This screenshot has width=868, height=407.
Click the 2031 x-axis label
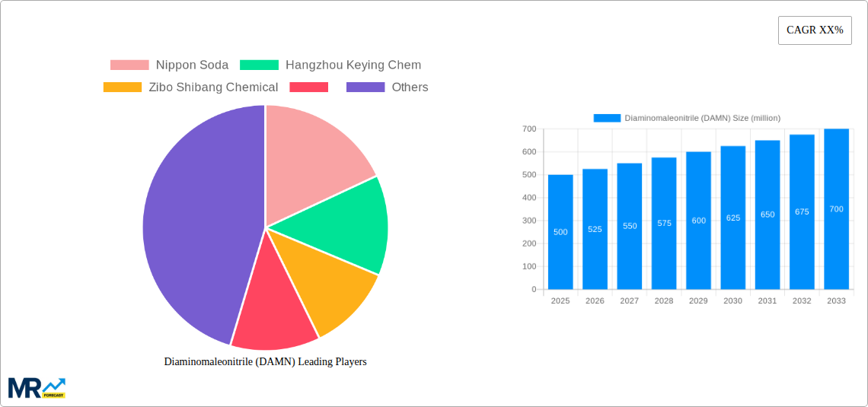click(767, 300)
